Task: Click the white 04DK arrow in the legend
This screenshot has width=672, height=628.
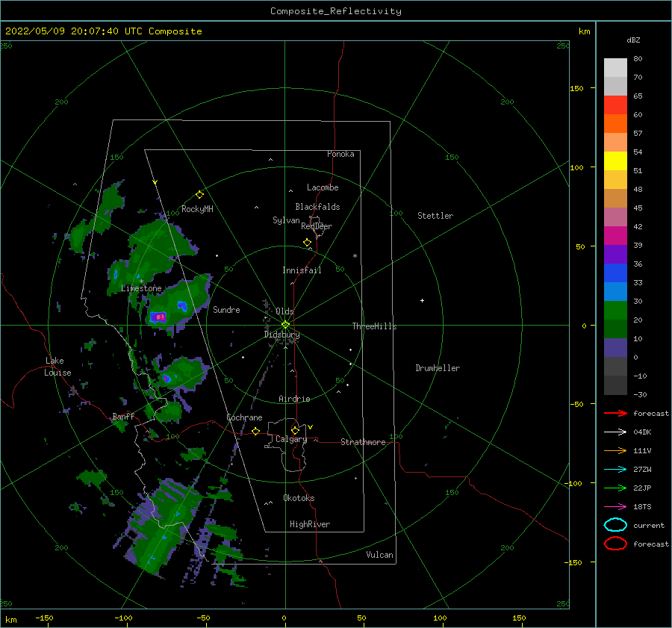Action: pos(615,432)
